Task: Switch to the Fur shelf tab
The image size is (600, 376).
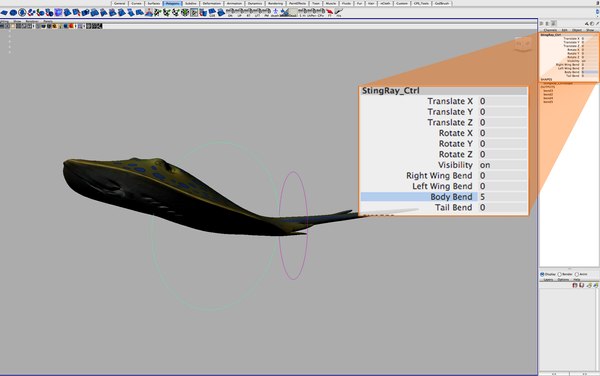Action: click(359, 3)
